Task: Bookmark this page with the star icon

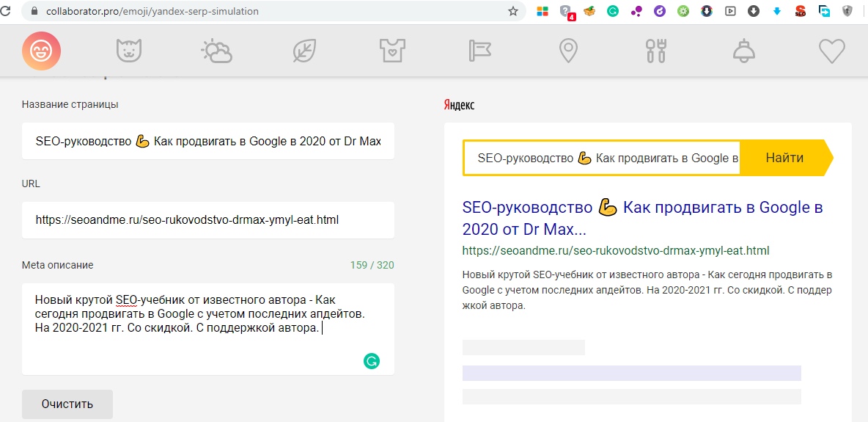Action: 513,11
